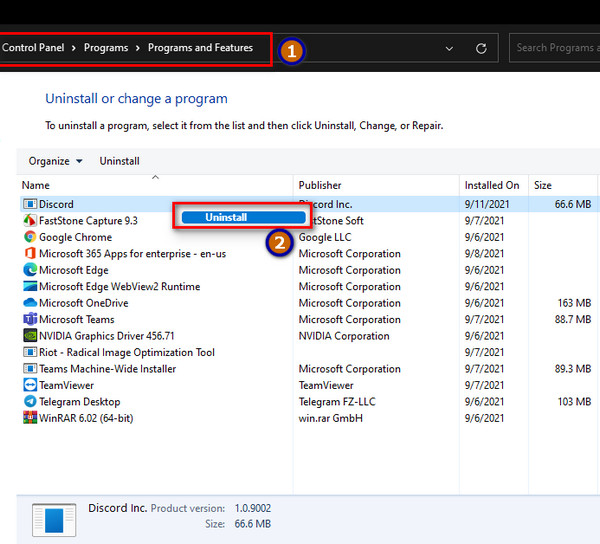Click the Microsoft Edge icon
600x544 pixels.
pyautogui.click(x=30, y=270)
